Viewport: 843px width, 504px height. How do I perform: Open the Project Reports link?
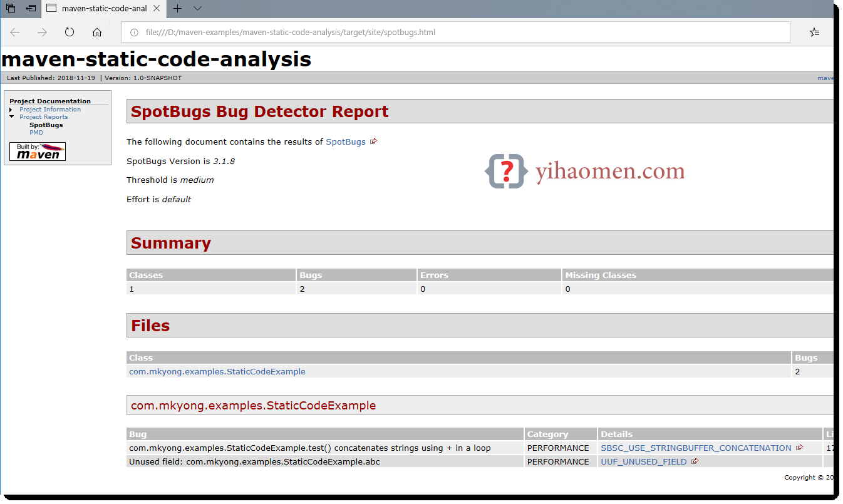pos(44,117)
